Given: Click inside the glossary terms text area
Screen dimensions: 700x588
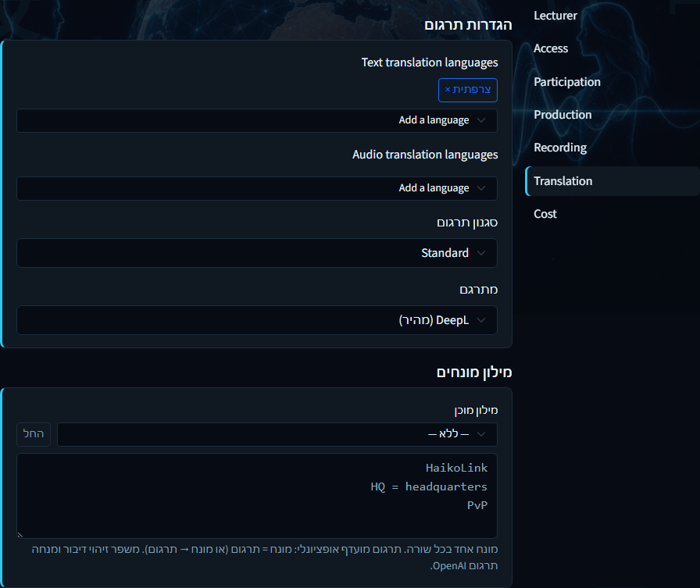Looking at the screenshot, I should pyautogui.click(x=257, y=496).
